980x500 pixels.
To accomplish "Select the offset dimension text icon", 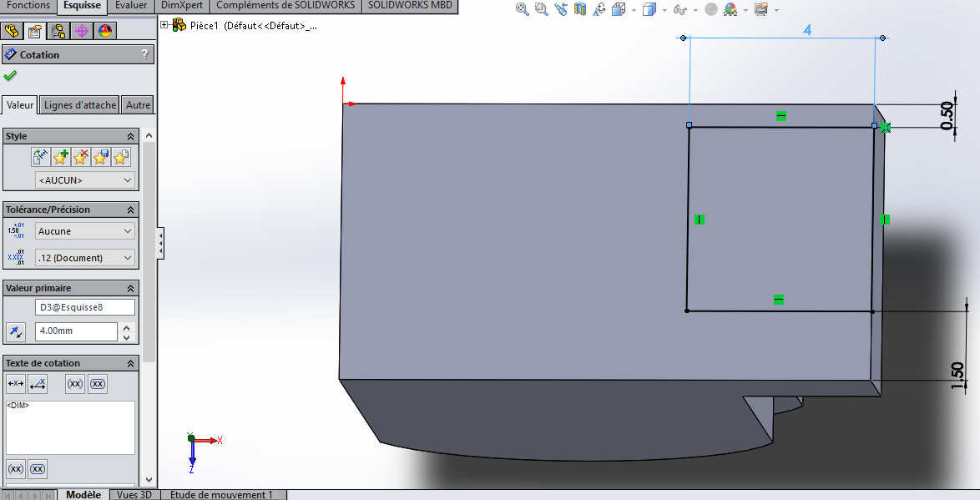I will [38, 384].
